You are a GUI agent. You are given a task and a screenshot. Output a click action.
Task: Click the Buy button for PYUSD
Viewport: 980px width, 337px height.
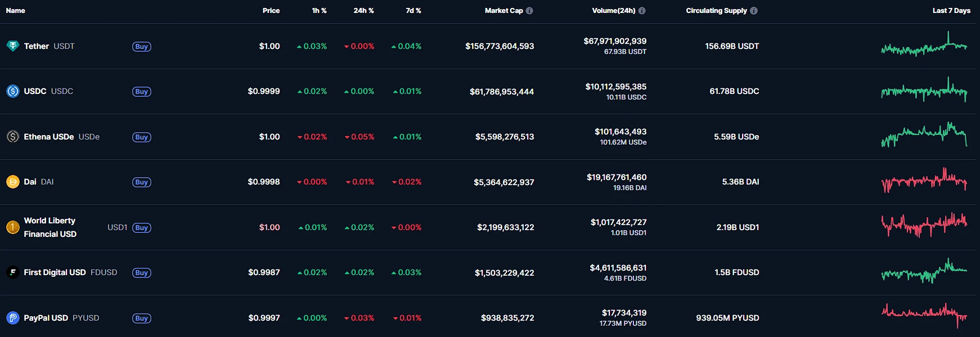pyautogui.click(x=142, y=318)
